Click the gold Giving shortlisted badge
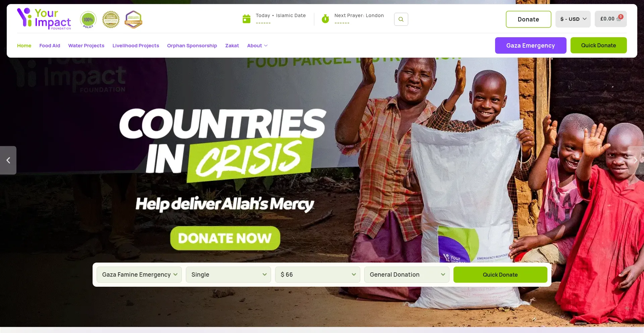Screen dimensions: 644x333 [111, 19]
